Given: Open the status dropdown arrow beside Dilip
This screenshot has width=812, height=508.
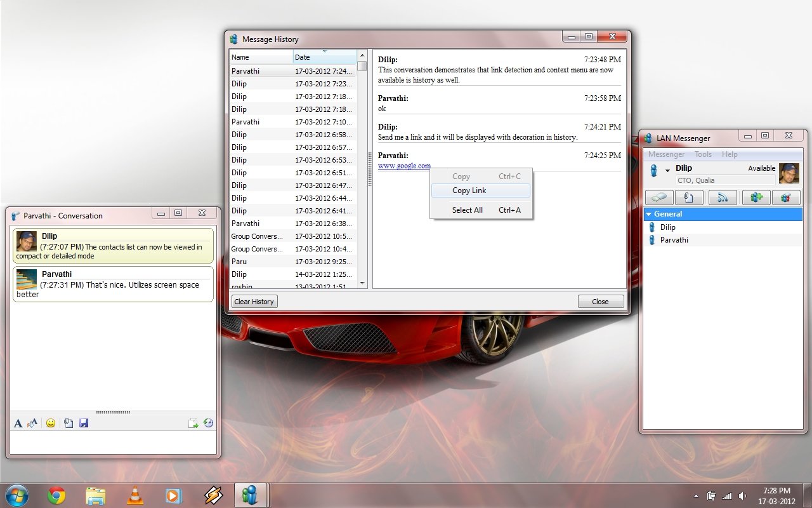Looking at the screenshot, I should (667, 171).
